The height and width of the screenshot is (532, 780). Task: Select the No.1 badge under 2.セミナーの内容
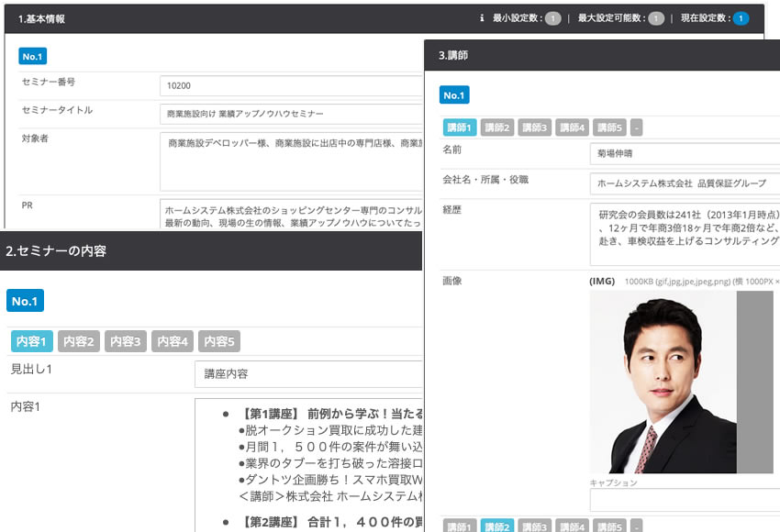[x=25, y=301]
